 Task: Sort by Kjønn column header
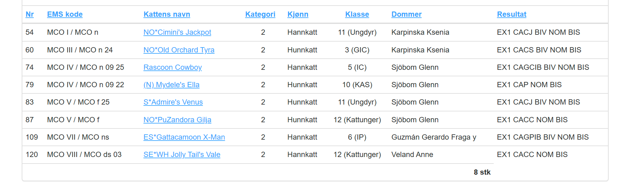point(298,14)
